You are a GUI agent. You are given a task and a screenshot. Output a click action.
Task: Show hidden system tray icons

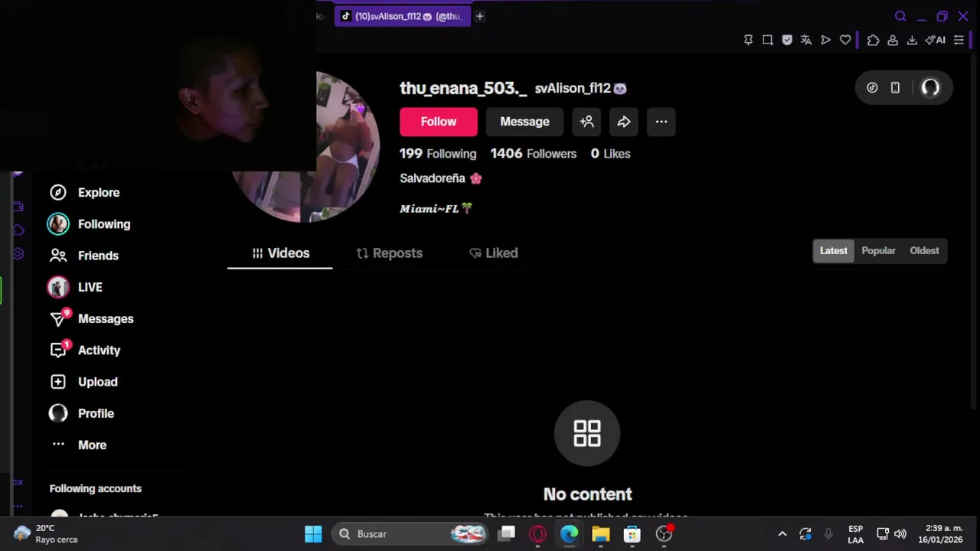(782, 534)
